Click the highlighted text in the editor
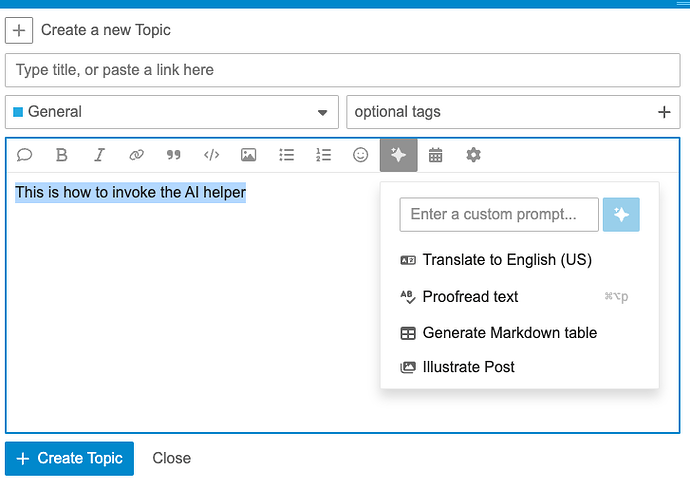 tap(131, 193)
